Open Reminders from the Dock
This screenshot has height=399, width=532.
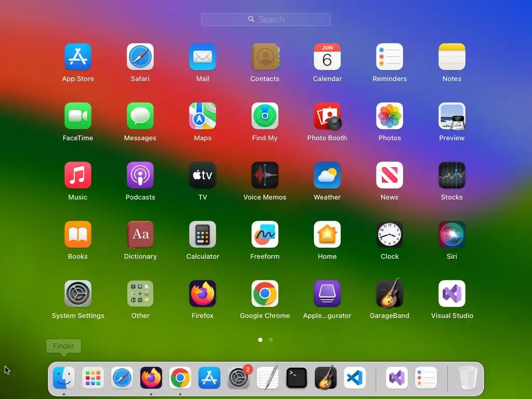click(426, 378)
